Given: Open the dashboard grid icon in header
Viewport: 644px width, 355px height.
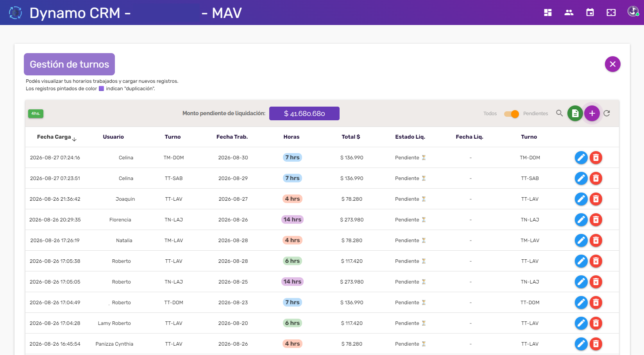Looking at the screenshot, I should tap(548, 12).
